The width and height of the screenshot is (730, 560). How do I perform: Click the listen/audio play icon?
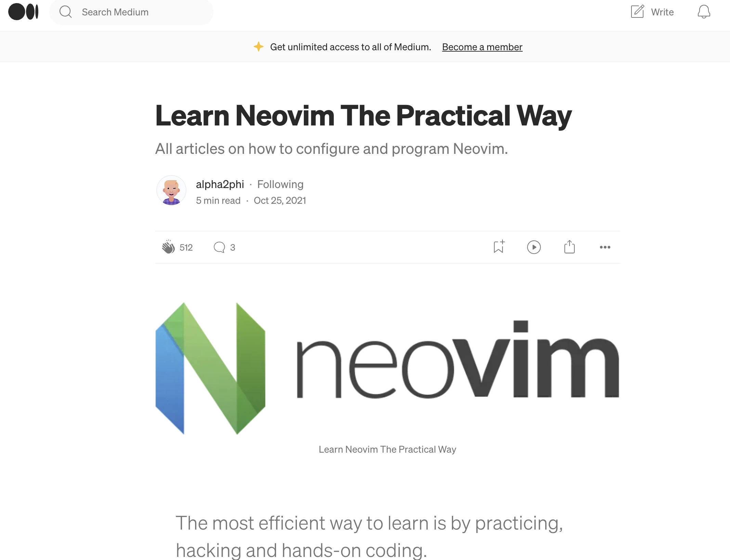(x=534, y=247)
